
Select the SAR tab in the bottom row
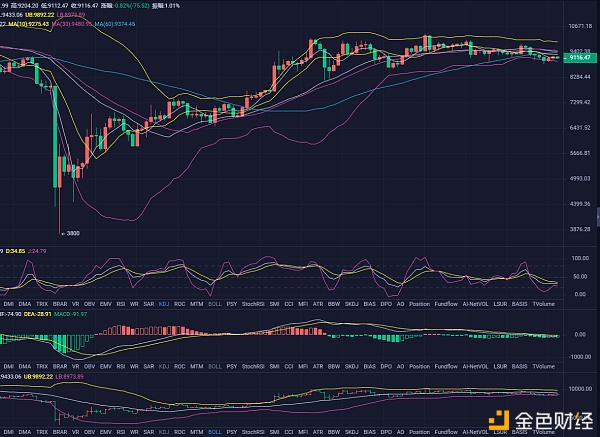148,432
